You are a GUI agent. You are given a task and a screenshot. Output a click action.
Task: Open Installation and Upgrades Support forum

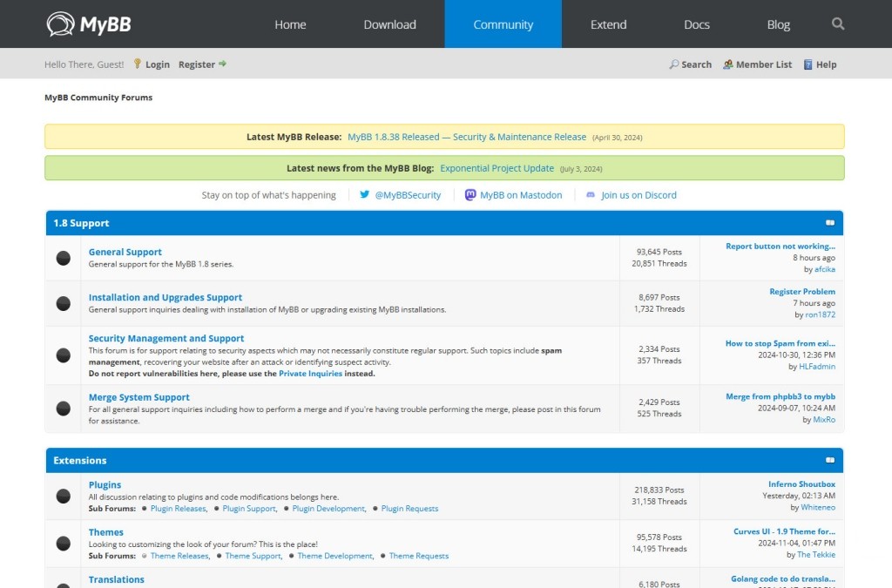click(165, 297)
